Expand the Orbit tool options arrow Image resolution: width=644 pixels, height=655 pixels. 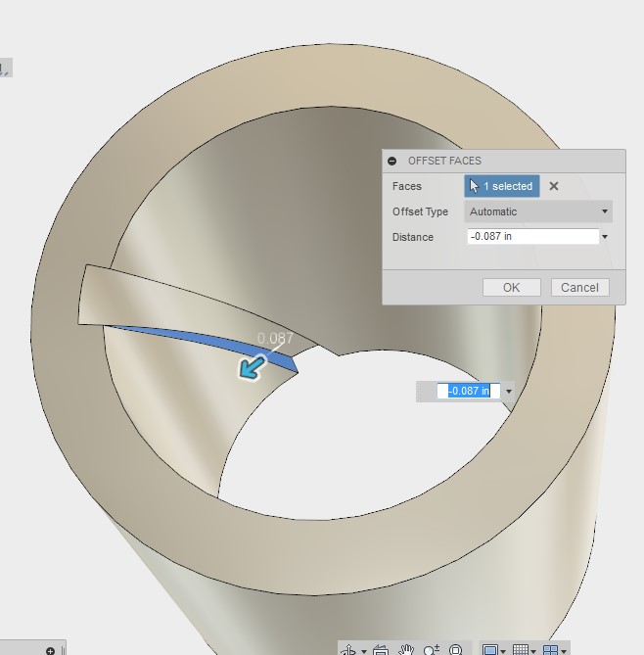coord(364,651)
